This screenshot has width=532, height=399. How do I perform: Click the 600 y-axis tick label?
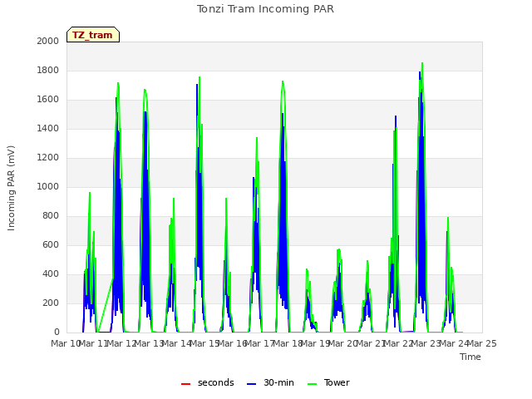[51, 245]
